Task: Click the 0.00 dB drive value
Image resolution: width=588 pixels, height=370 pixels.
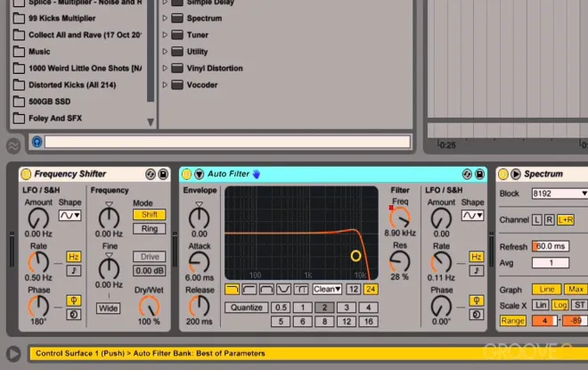Action: [150, 271]
